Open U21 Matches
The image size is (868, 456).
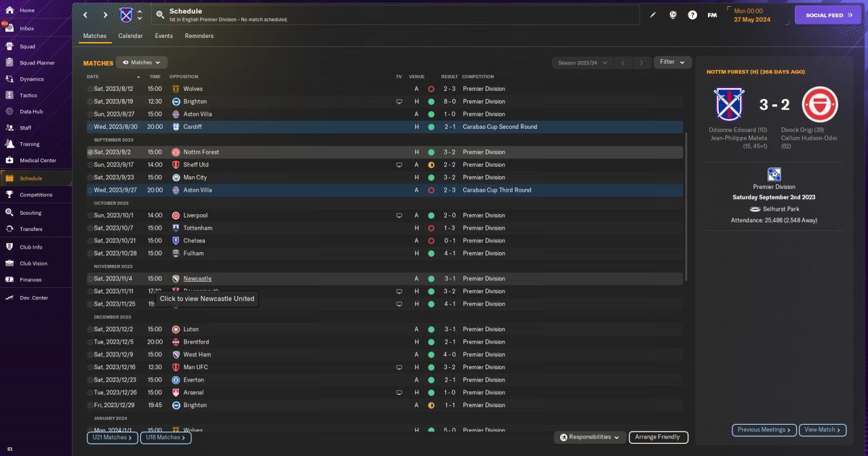[x=112, y=438]
